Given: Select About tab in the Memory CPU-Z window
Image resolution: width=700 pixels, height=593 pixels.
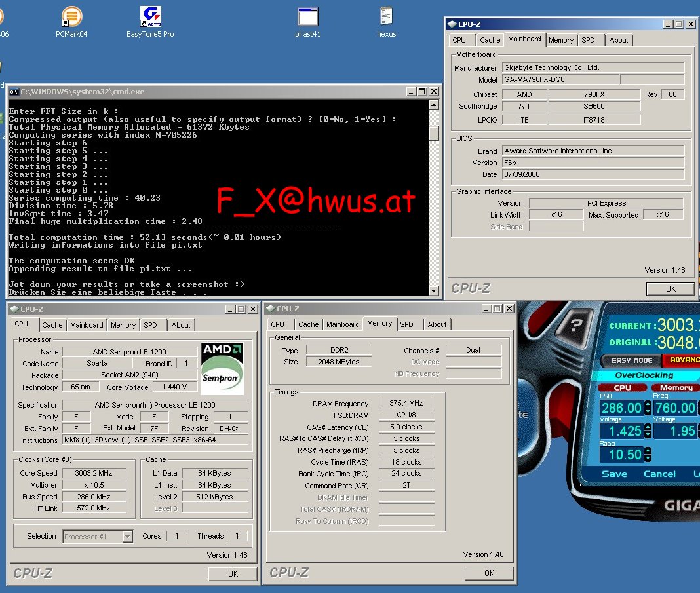Looking at the screenshot, I should tap(437, 324).
